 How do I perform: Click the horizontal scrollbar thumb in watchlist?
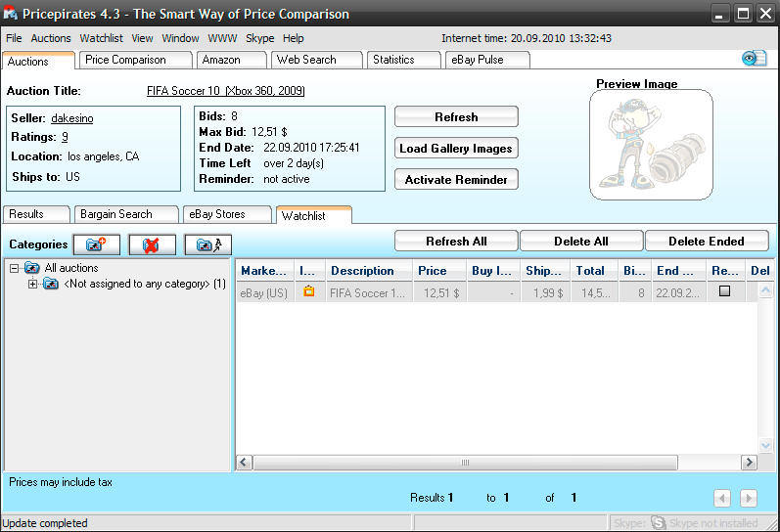(x=465, y=463)
